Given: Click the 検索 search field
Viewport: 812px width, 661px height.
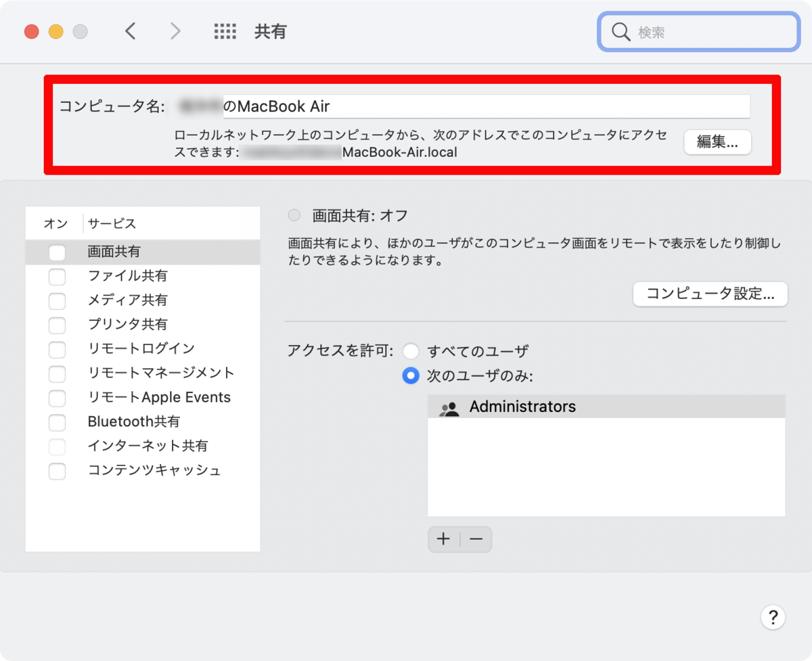Looking at the screenshot, I should click(699, 32).
